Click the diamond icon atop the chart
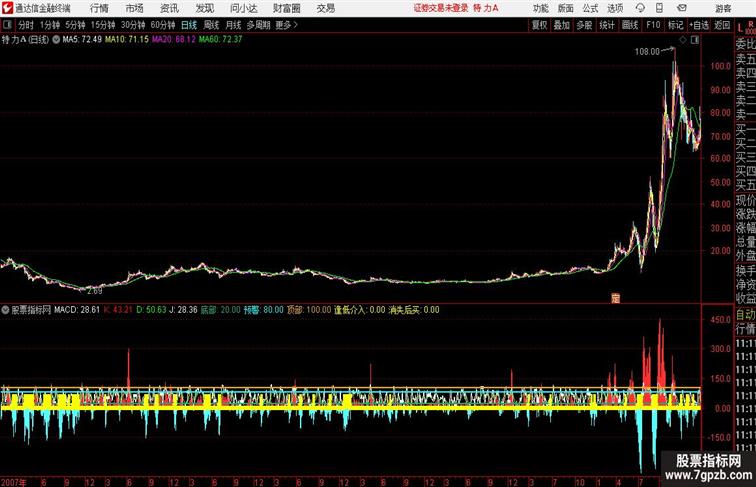756x487 pixels. point(683,40)
